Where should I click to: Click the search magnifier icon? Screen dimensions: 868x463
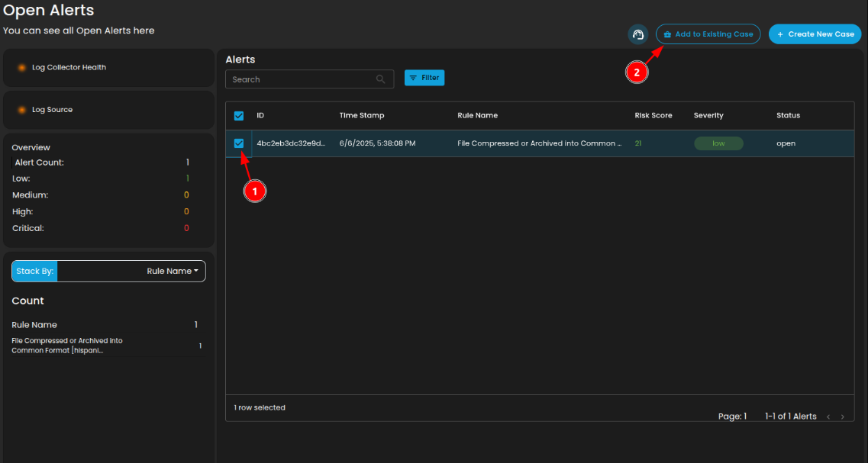381,79
